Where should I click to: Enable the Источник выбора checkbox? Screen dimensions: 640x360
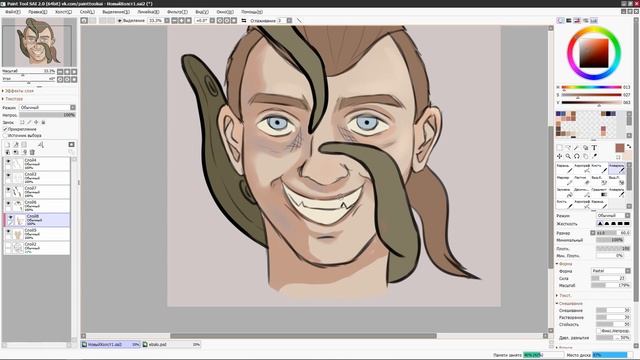click(5, 135)
